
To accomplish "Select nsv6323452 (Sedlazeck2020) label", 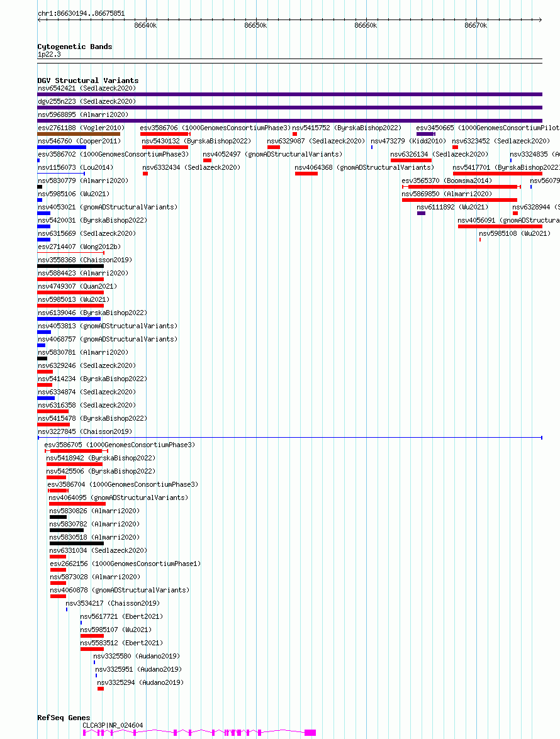I will [x=501, y=141].
